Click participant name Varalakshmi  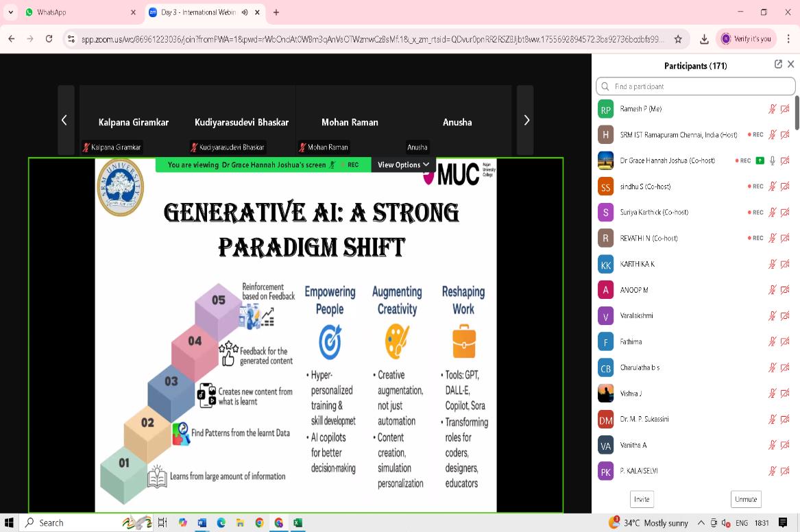click(636, 316)
